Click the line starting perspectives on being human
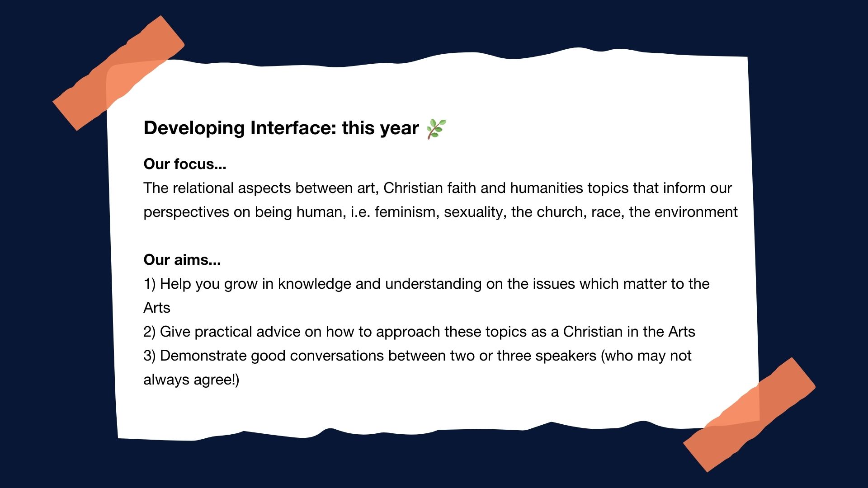 coord(440,212)
